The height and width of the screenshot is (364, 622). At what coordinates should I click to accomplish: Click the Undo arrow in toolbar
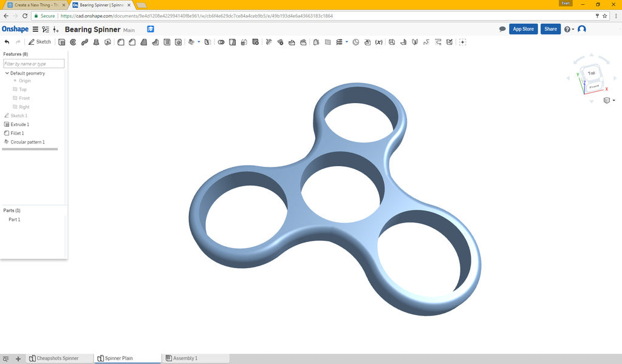(7, 42)
